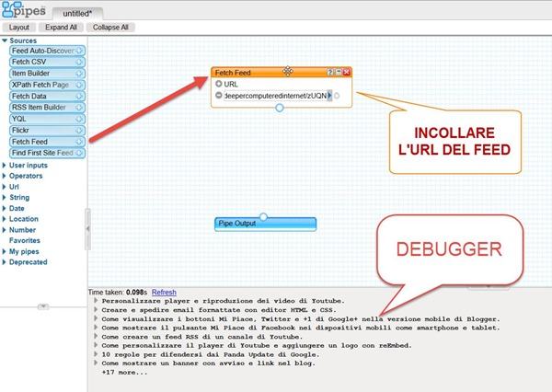The image size is (552, 392).
Task: Click the Fetch Feed URL input field
Action: point(276,96)
